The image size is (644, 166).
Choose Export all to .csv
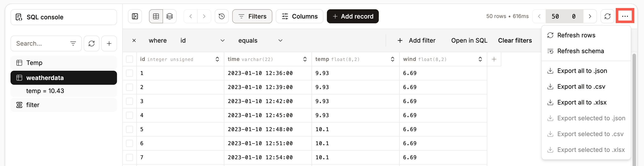pyautogui.click(x=581, y=87)
